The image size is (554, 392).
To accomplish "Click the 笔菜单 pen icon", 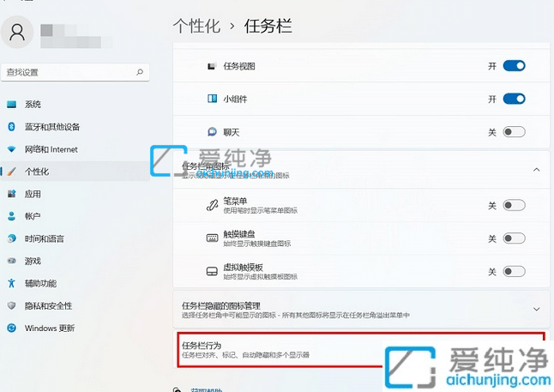I will pyautogui.click(x=212, y=205).
